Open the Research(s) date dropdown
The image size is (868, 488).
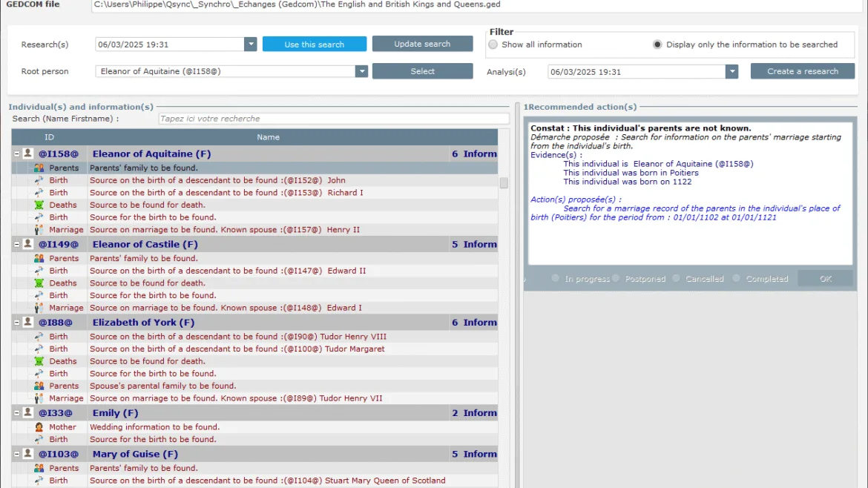point(251,44)
